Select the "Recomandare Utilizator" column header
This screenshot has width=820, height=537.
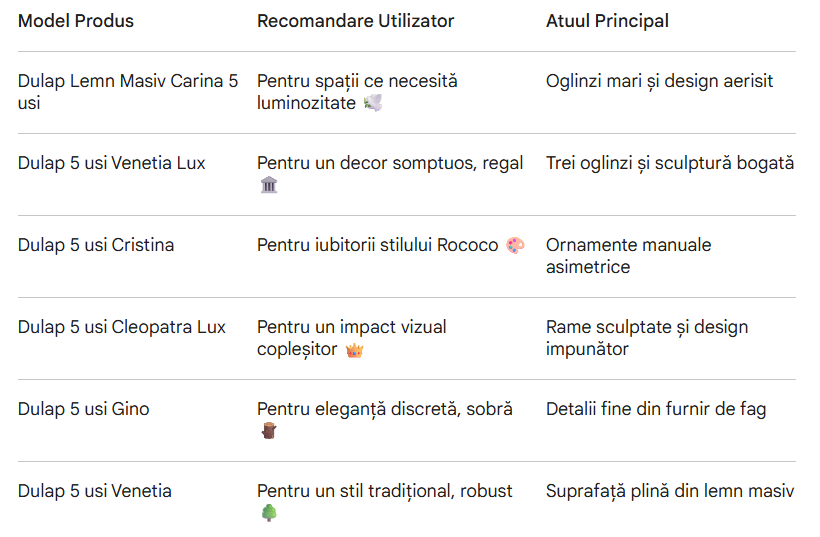[355, 21]
